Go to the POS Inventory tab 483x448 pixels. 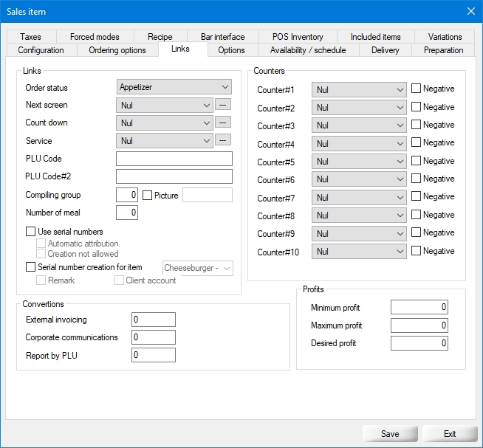[298, 37]
